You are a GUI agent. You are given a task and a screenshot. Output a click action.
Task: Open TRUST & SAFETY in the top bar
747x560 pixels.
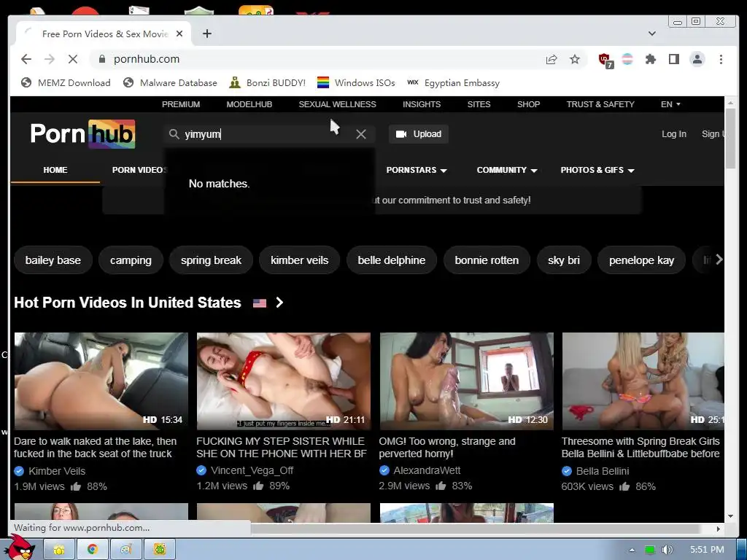[600, 104]
